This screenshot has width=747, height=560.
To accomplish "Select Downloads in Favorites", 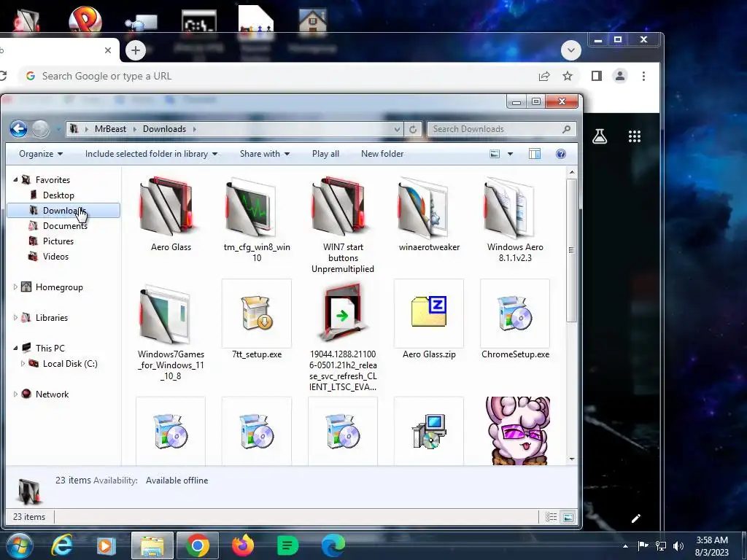I will pos(63,211).
